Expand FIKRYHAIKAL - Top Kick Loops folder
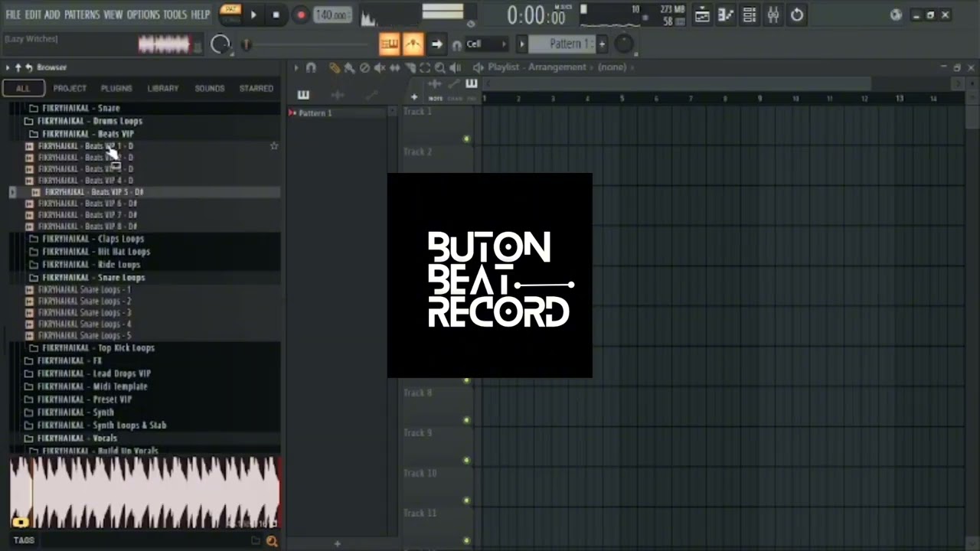This screenshot has height=551, width=980. click(98, 348)
